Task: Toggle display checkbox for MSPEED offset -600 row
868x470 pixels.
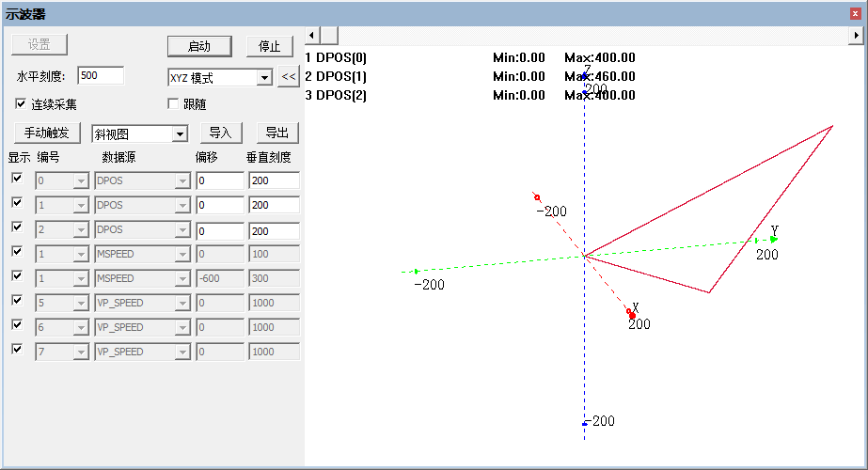Action: (17, 275)
